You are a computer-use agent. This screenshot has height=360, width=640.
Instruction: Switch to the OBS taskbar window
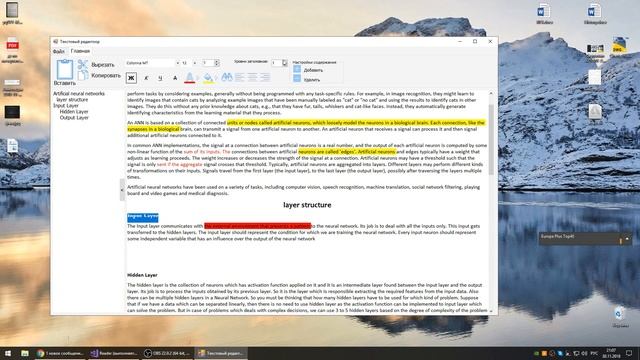[x=167, y=353]
